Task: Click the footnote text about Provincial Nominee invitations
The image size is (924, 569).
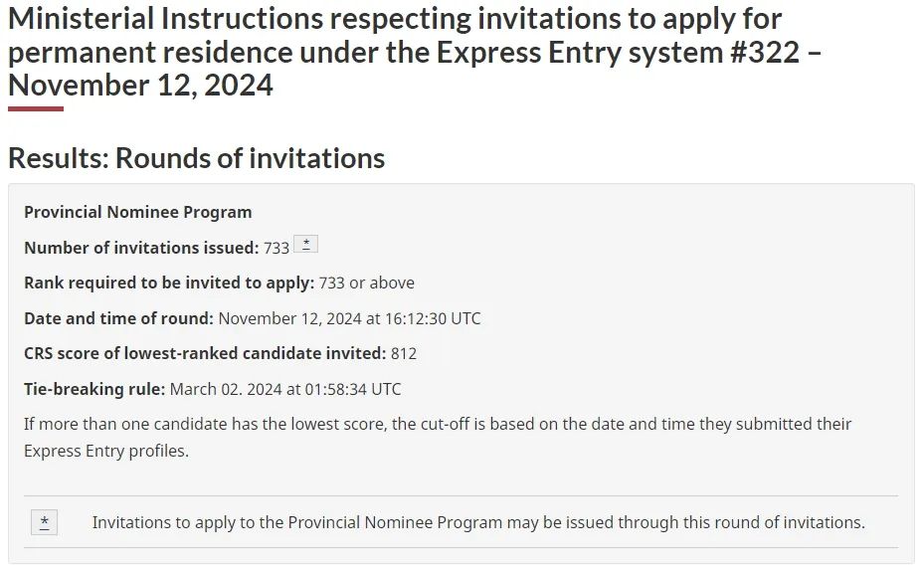Action: pos(478,522)
